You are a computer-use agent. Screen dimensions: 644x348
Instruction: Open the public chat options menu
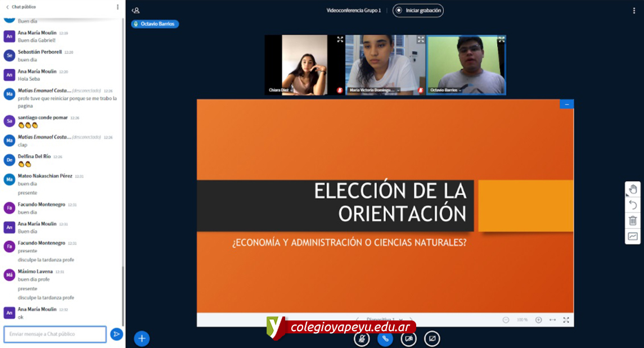tap(118, 7)
